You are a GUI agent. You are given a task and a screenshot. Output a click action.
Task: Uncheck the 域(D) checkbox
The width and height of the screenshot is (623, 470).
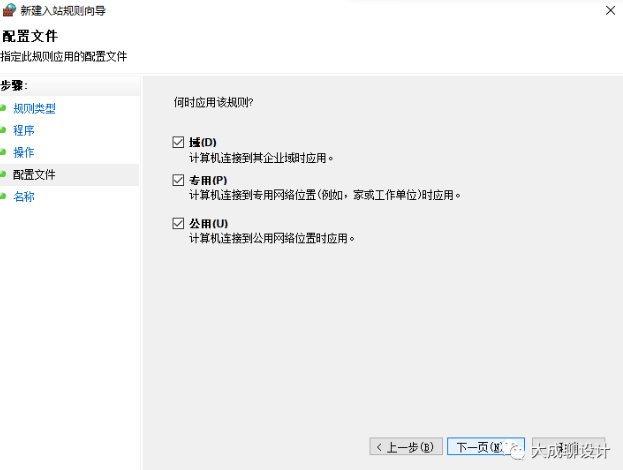[179, 143]
